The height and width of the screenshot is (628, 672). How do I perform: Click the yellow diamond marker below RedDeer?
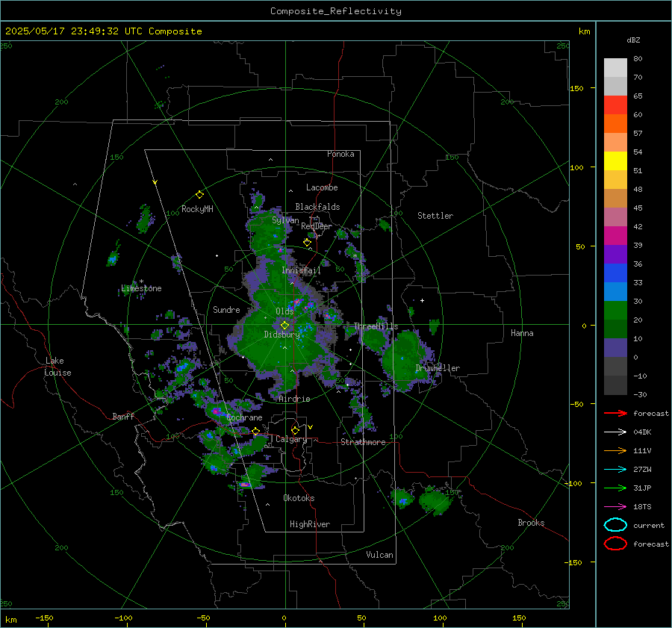(x=307, y=243)
